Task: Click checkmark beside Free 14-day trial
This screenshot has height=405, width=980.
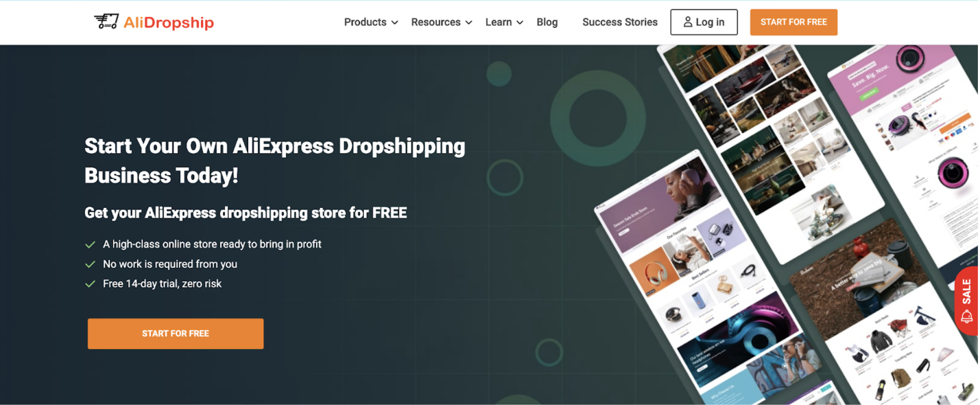Action: 90,284
